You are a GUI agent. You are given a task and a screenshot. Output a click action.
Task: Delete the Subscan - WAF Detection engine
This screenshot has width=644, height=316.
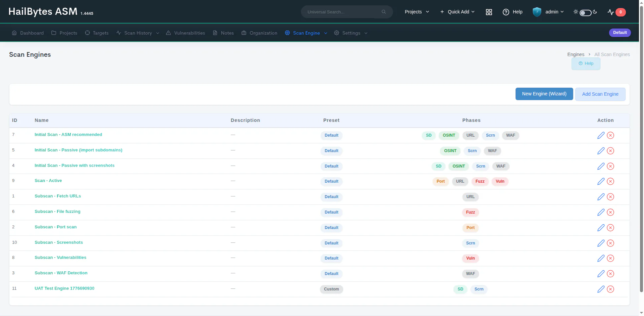(x=610, y=274)
